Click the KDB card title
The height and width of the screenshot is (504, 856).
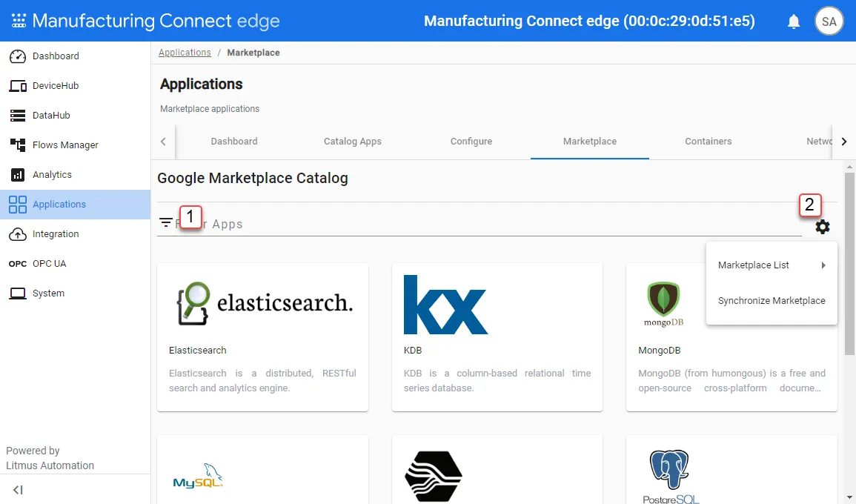[413, 351]
